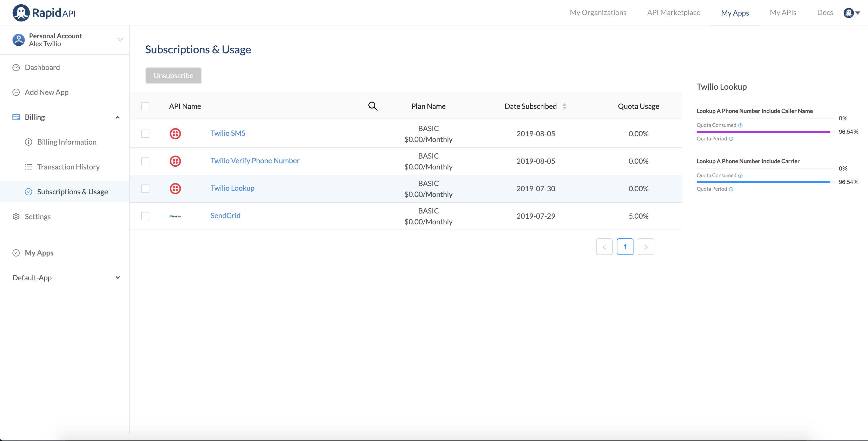Click the Add New App plus icon
868x441 pixels.
pos(16,92)
